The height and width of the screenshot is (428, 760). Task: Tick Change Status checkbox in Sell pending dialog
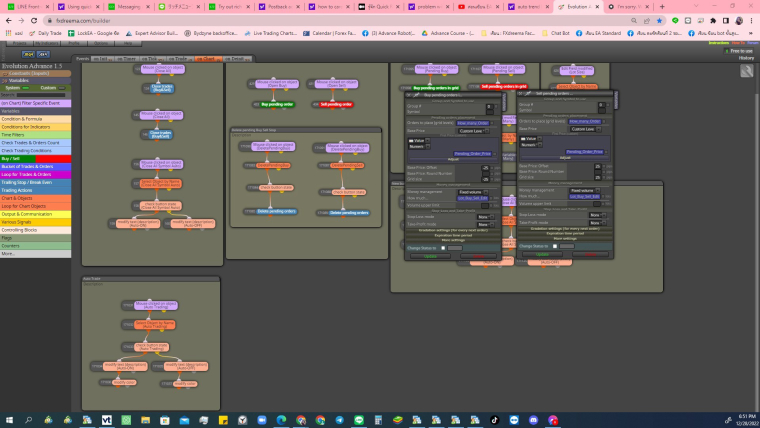(555, 246)
